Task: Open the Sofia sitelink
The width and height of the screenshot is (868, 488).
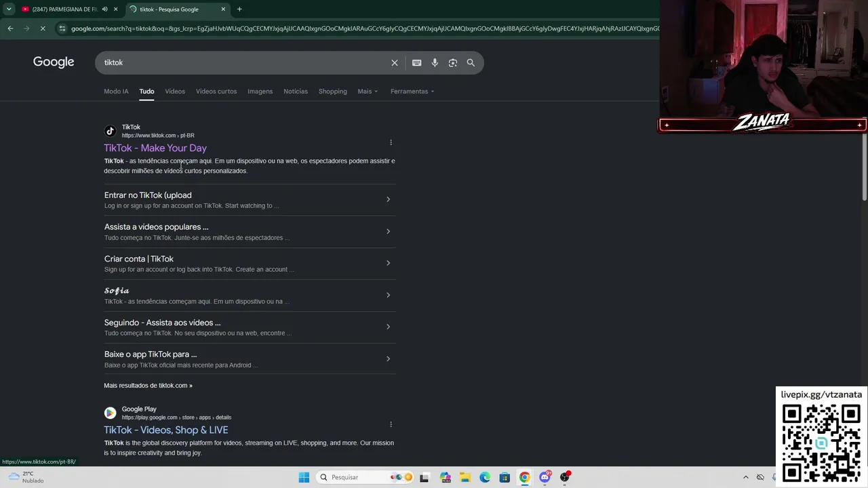Action: tap(117, 291)
